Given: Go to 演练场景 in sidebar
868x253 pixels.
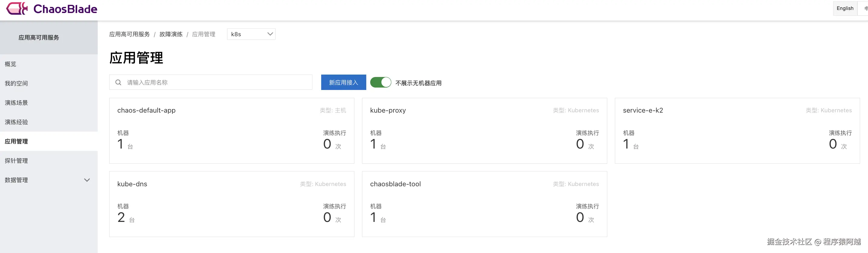Looking at the screenshot, I should coord(16,103).
